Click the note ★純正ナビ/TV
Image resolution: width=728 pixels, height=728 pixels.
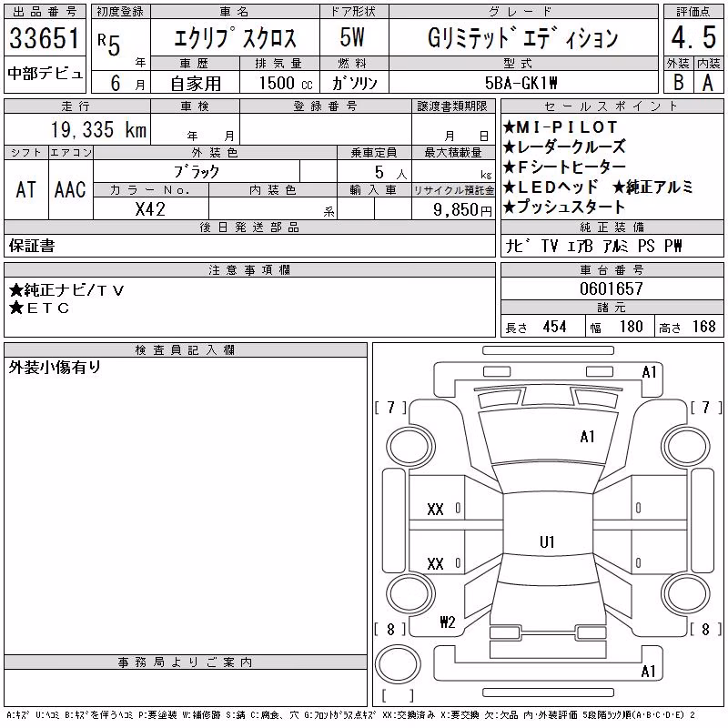pos(66,290)
